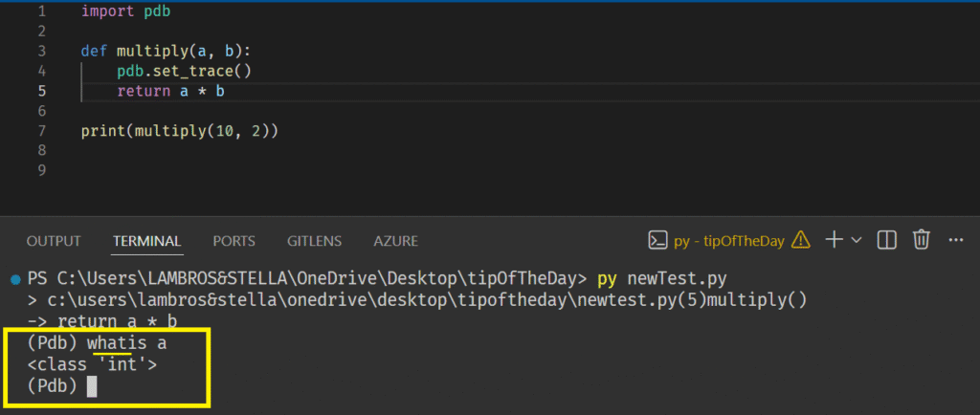Split the terminal with split icon
The height and width of the screenshot is (415, 980).
[x=887, y=240]
